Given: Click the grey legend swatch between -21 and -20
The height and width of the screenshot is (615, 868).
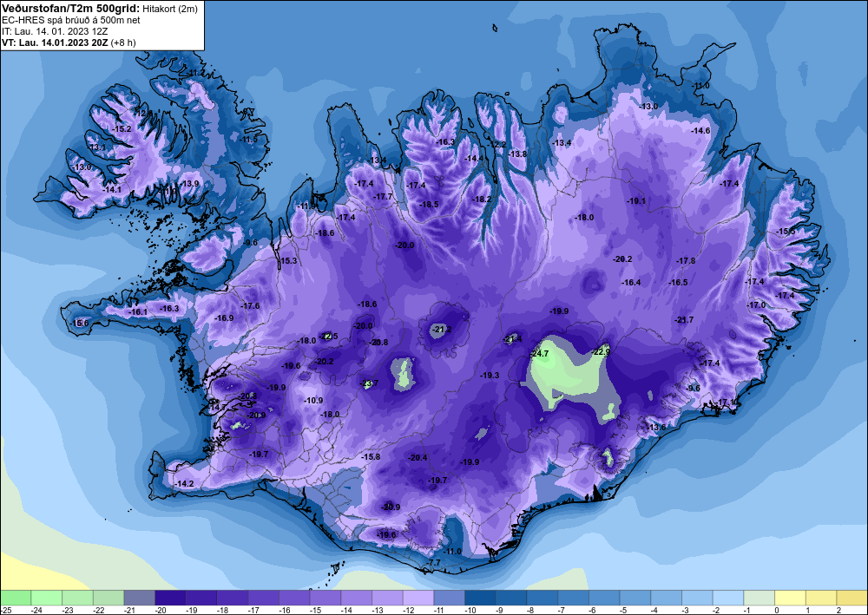Looking at the screenshot, I should tap(140, 598).
